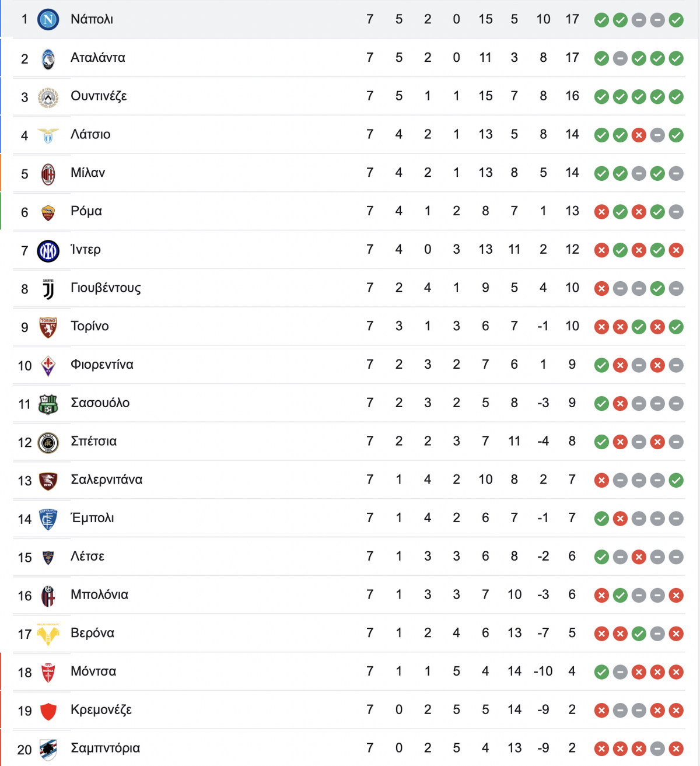
Task: Click the Sampdoria club crest
Action: point(48,750)
